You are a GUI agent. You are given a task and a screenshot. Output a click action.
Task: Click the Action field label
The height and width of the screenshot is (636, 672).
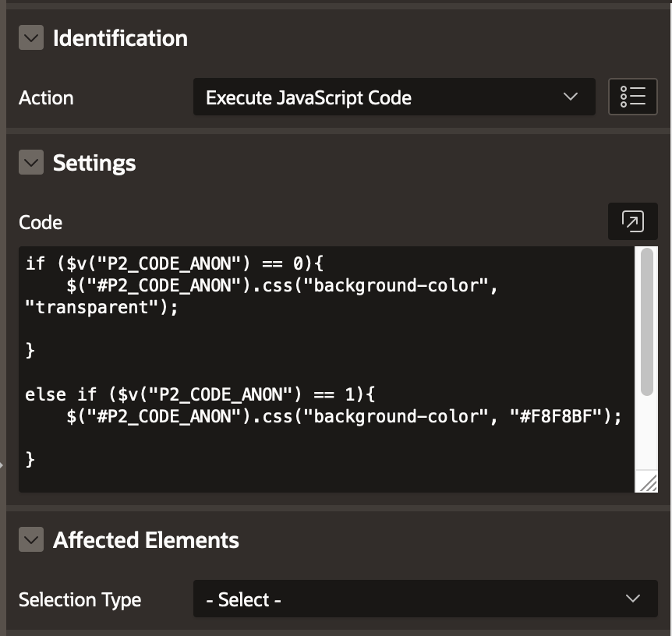pyautogui.click(x=46, y=97)
